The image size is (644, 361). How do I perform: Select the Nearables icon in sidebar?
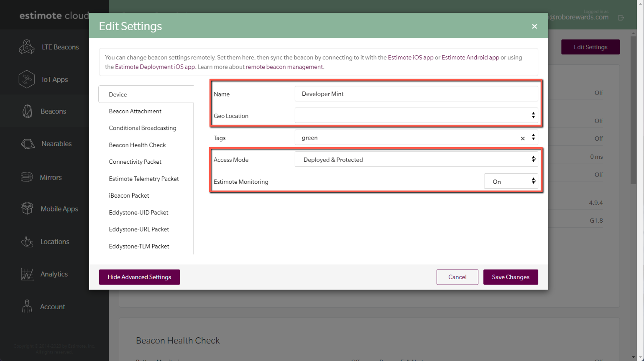(x=28, y=144)
